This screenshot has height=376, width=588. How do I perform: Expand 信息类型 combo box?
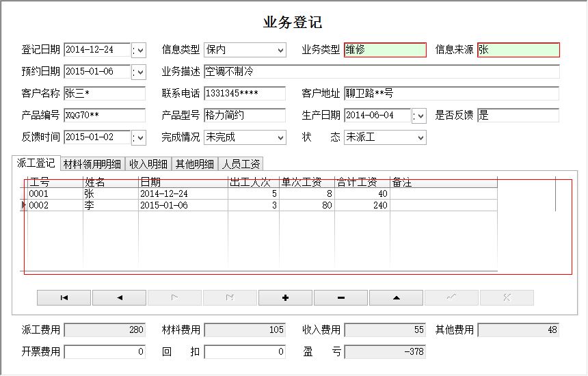coord(280,50)
